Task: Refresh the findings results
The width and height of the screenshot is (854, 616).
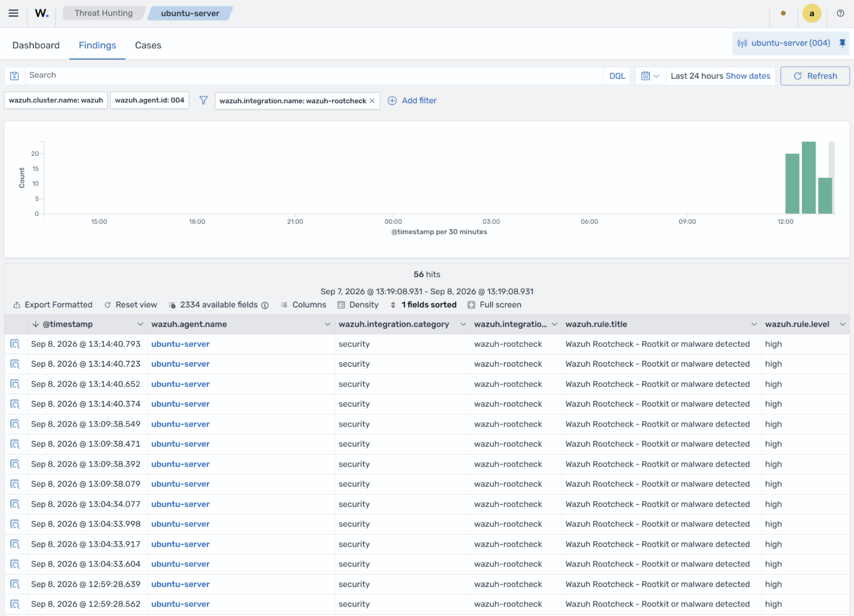Action: [815, 76]
